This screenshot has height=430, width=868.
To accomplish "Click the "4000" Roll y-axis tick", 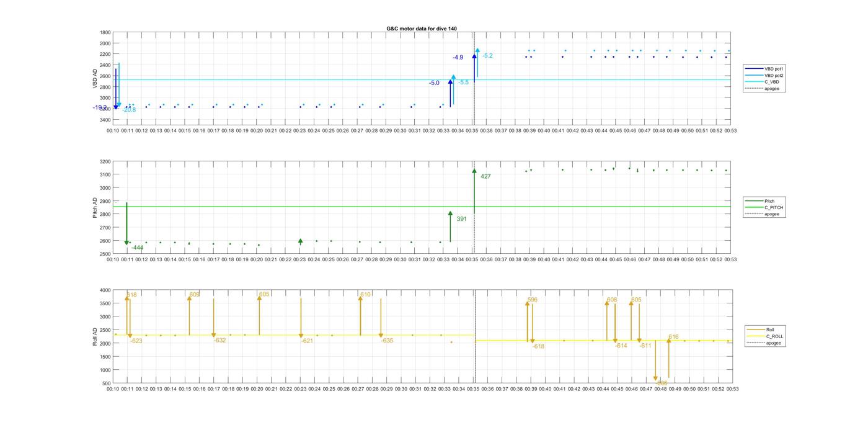I will [105, 290].
